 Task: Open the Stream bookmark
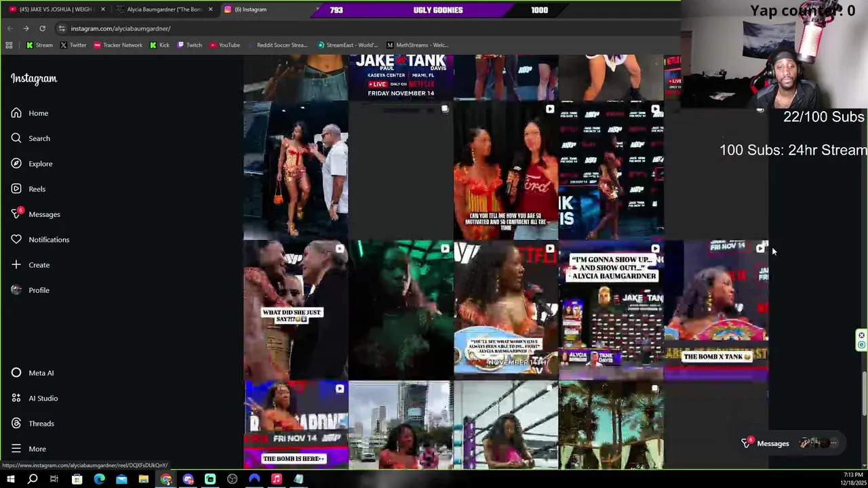coord(39,45)
